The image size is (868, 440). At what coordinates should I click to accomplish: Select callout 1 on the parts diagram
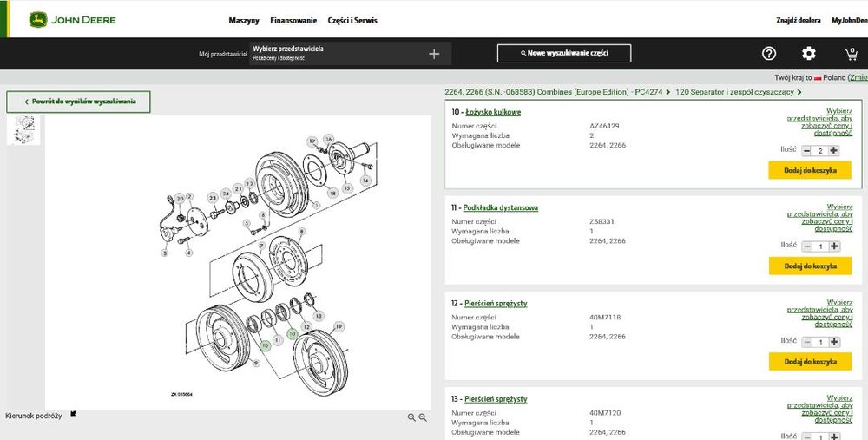coord(316,205)
